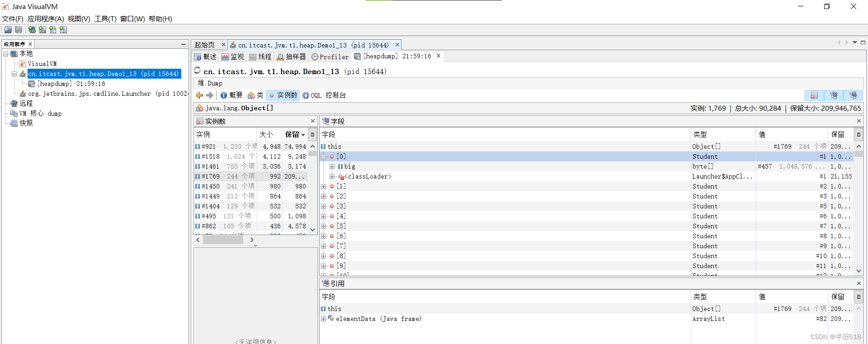
Task: Select instance #862 in the instances list
Action: click(x=251, y=226)
